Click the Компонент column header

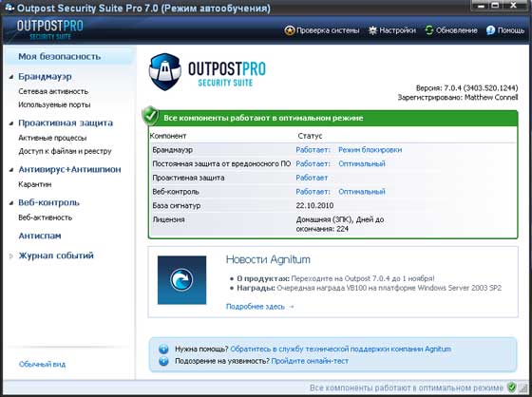(x=168, y=136)
